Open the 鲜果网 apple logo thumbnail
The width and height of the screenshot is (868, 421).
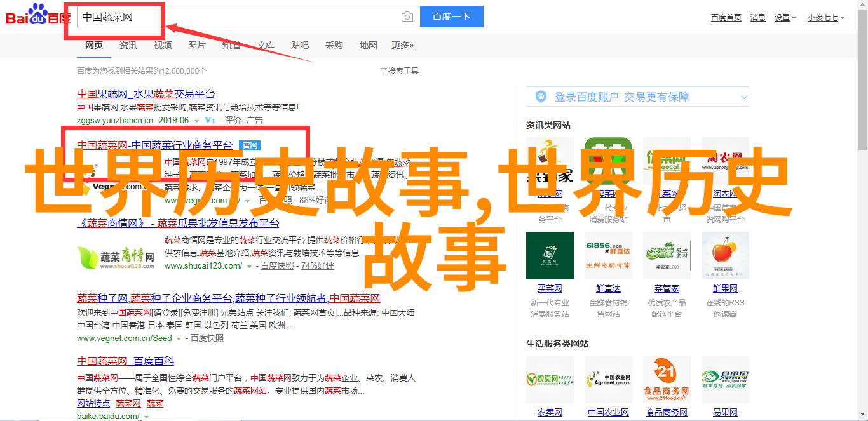tap(725, 255)
